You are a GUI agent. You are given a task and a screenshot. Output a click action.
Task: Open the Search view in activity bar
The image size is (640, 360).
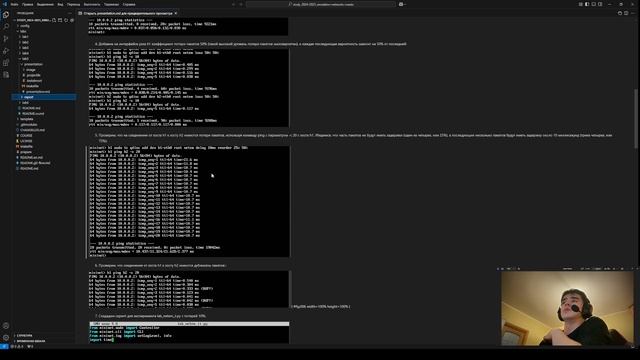(x=6, y=27)
